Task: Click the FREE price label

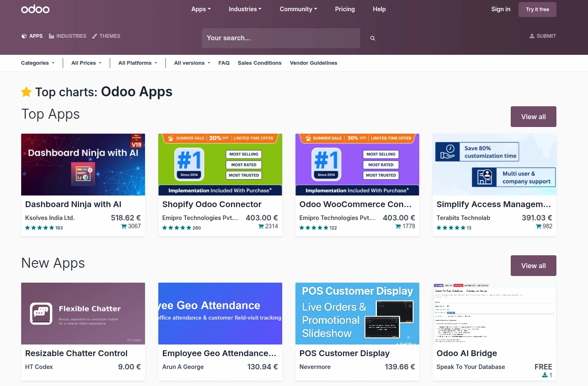Action: (x=544, y=367)
